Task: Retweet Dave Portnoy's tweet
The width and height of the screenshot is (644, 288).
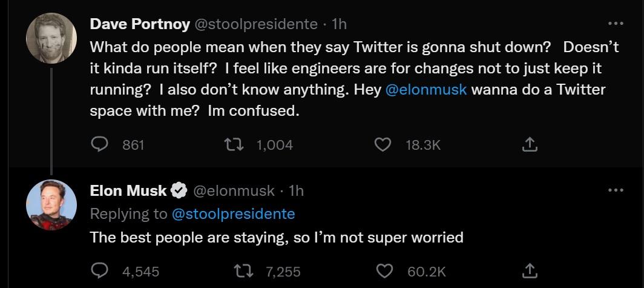Action: 229,145
